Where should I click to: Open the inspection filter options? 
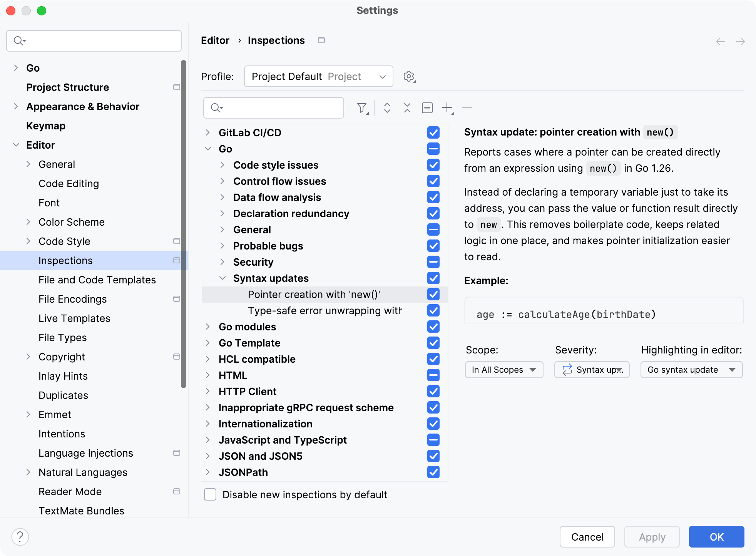pos(362,108)
